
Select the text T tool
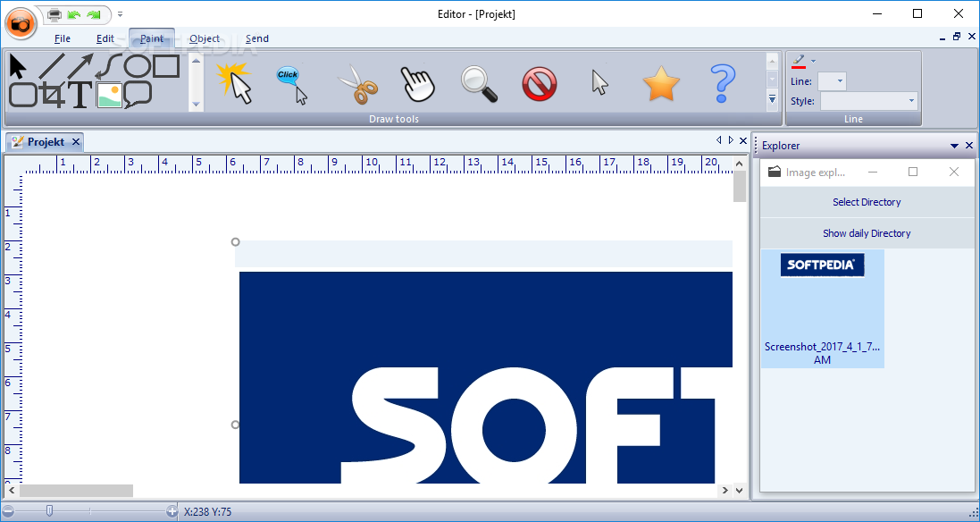click(80, 95)
